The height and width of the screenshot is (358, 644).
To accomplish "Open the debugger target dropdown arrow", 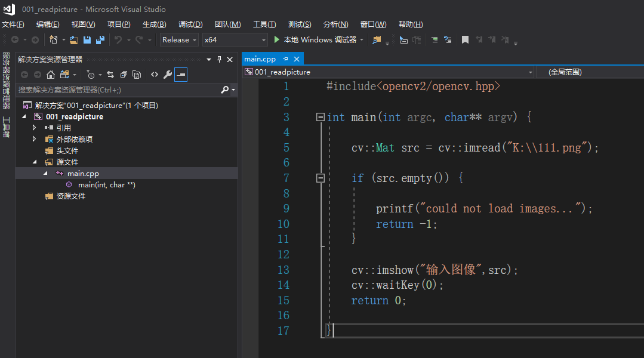I will pos(362,40).
